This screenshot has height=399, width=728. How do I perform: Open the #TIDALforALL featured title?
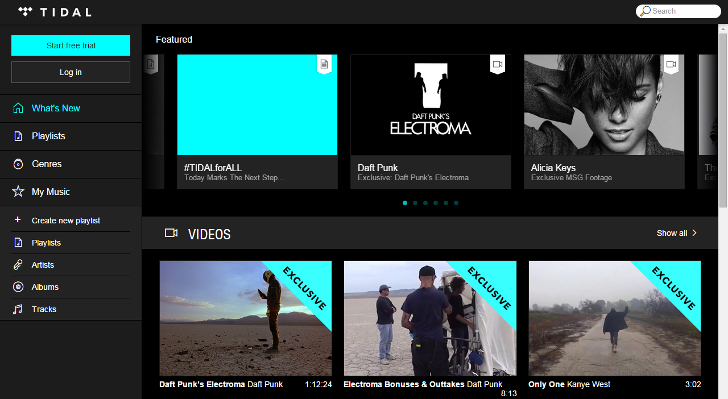pos(213,168)
